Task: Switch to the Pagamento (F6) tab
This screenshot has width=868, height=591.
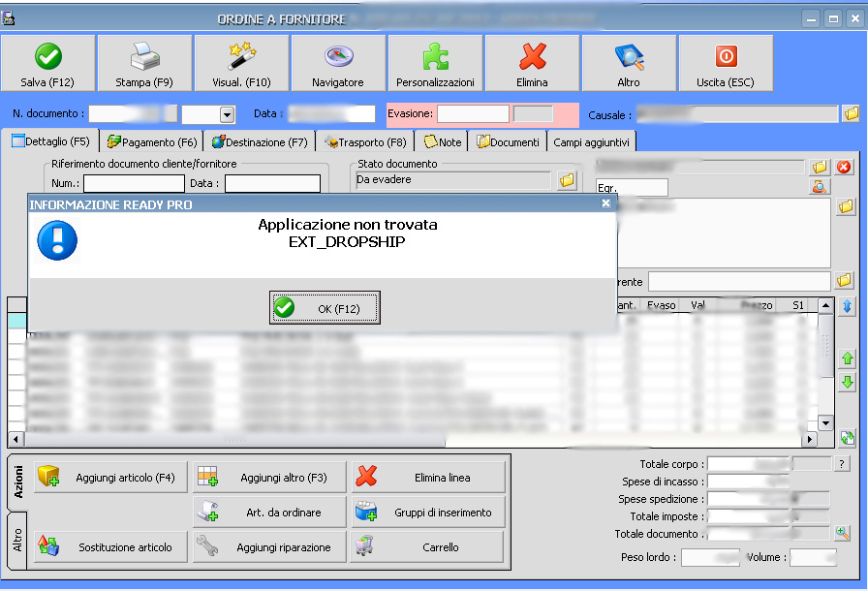Action: (x=152, y=142)
